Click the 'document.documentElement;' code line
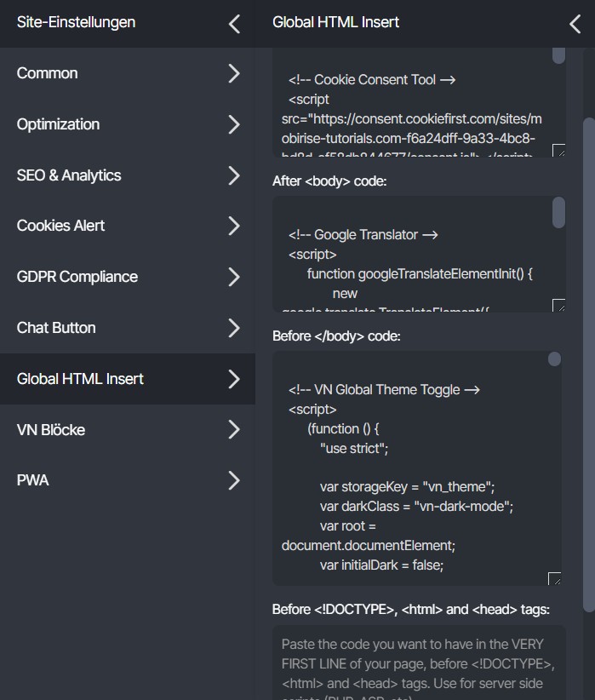 [x=369, y=546]
